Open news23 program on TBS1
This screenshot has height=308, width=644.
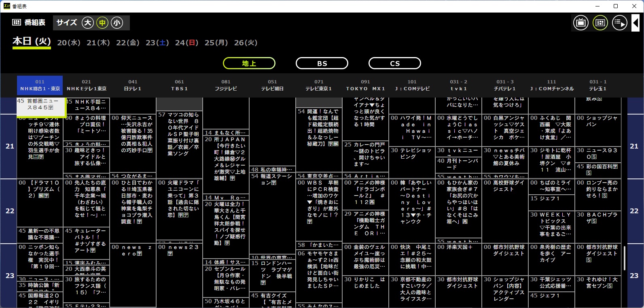point(180,275)
